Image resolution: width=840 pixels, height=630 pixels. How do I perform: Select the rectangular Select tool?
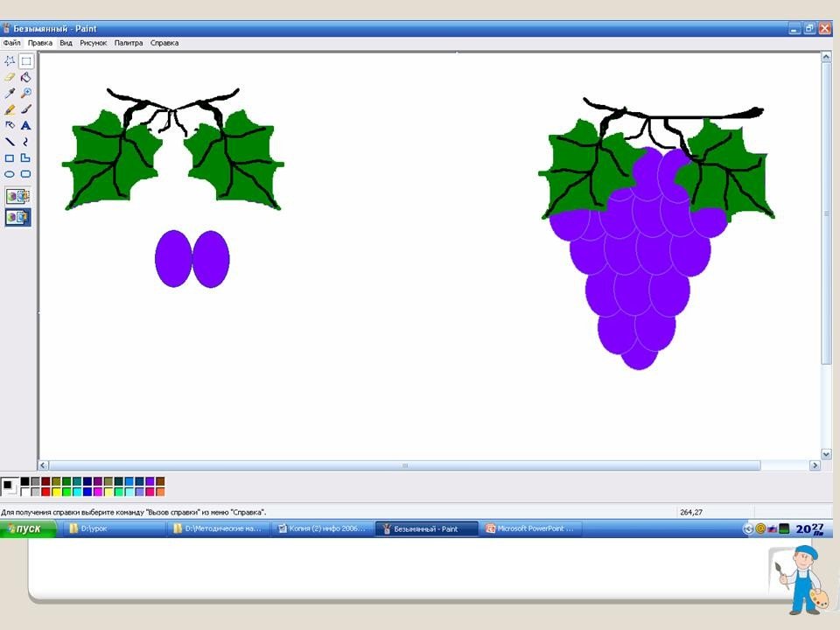[25, 61]
